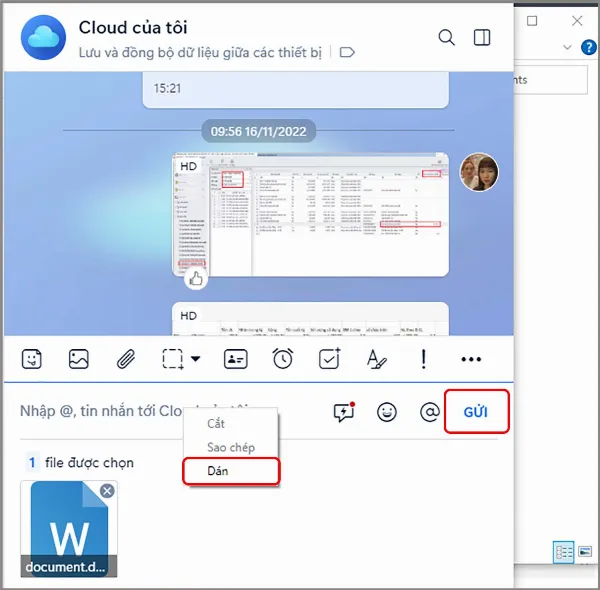Click the thumbs-up reaction on image
This screenshot has height=590, width=600.
tap(196, 278)
